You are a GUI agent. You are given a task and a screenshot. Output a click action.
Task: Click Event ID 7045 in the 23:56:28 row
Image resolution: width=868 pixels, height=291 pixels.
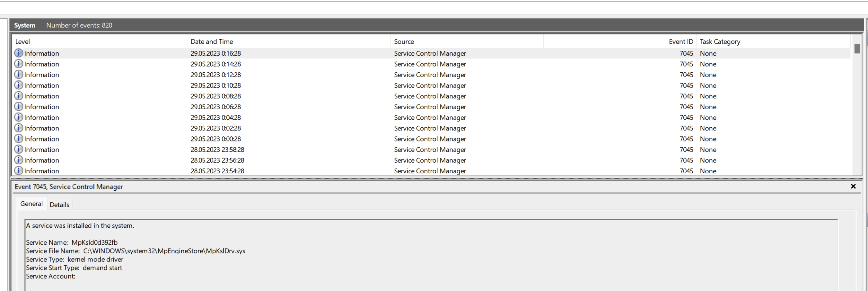pyautogui.click(x=686, y=160)
